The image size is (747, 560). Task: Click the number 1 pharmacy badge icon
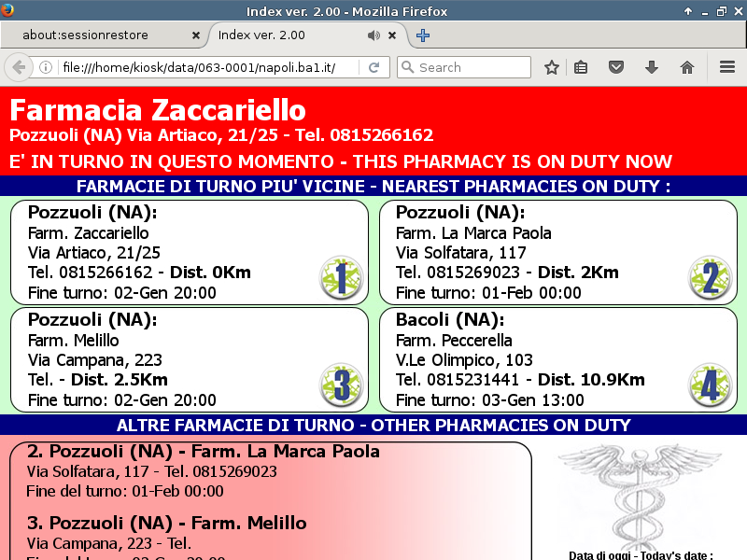tap(341, 278)
